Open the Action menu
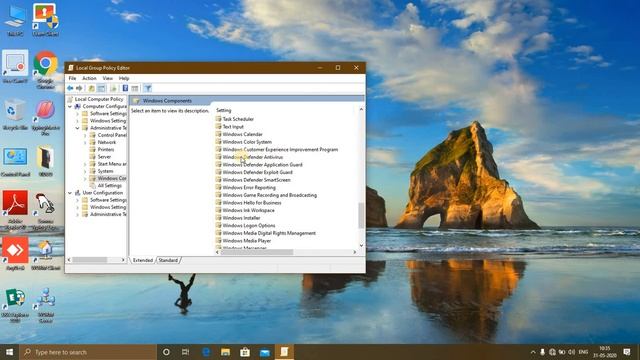 coord(89,78)
